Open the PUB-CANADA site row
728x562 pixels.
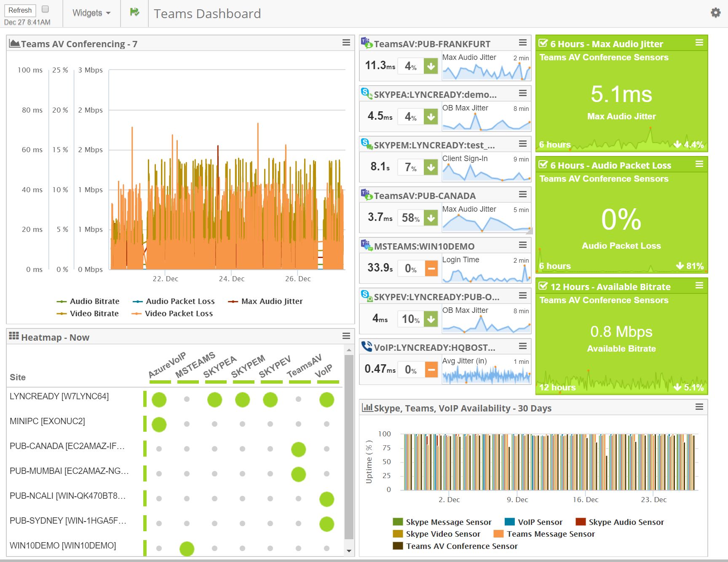67,446
